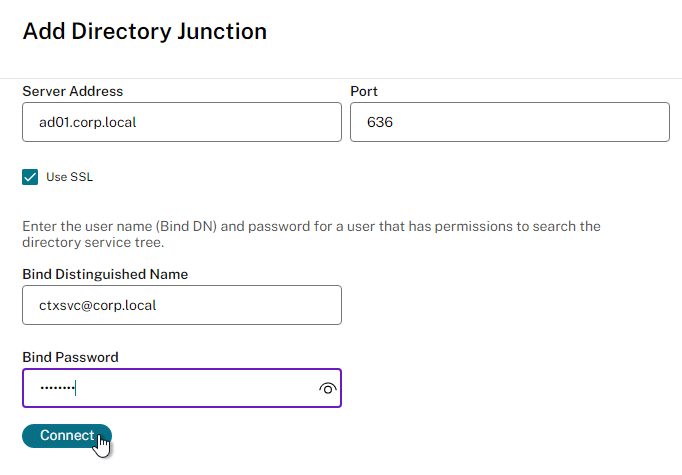This screenshot has width=682, height=475.
Task: Place cursor in ctxsvc@corp.local text
Action: pos(97,305)
